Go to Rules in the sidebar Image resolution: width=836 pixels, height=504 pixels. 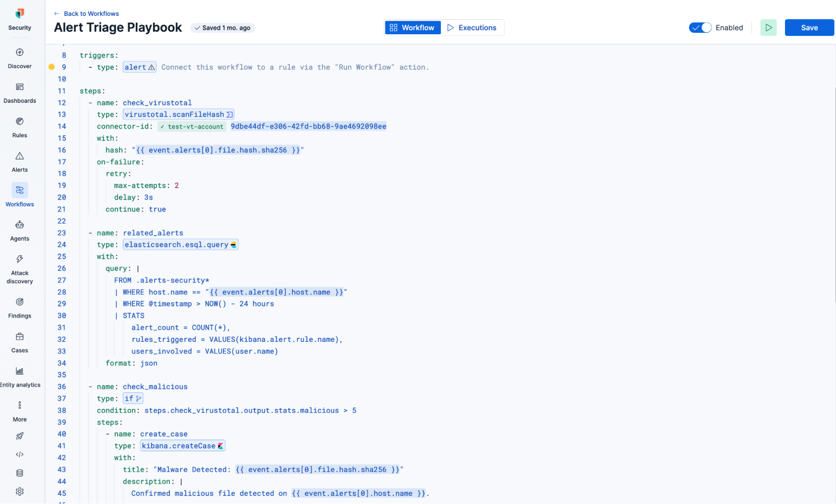[20, 127]
